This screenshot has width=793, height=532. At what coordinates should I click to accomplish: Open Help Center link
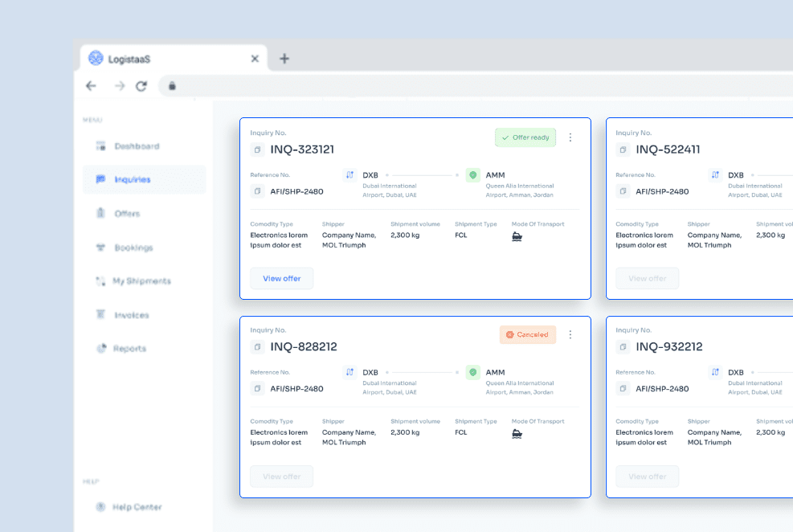point(137,507)
